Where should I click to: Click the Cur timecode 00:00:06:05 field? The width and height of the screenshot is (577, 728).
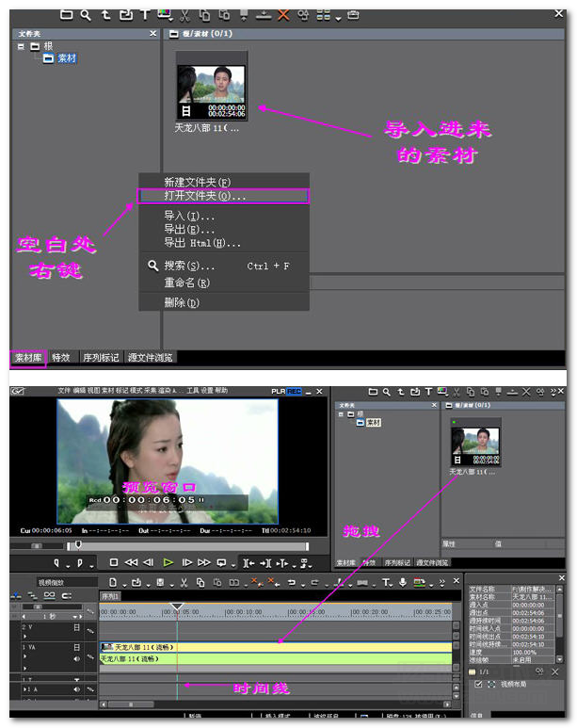pyautogui.click(x=52, y=530)
